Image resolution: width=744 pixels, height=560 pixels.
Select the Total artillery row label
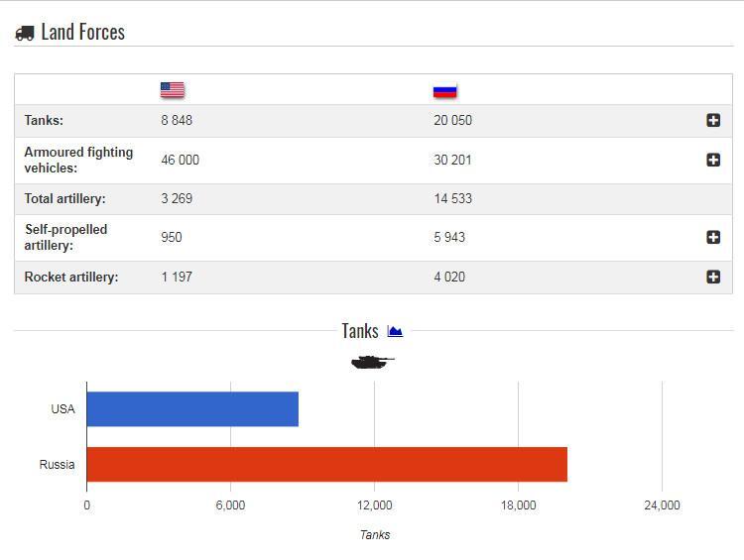pos(64,198)
